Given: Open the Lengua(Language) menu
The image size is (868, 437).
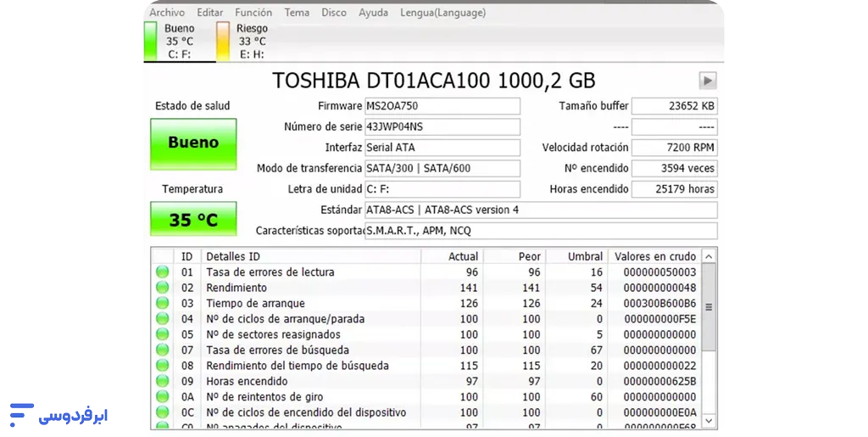Looking at the screenshot, I should [442, 12].
